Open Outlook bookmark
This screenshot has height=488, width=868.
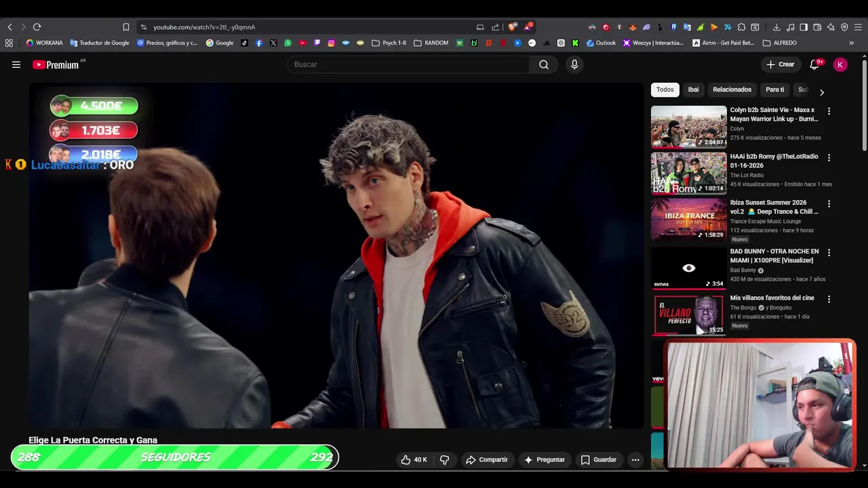click(601, 43)
